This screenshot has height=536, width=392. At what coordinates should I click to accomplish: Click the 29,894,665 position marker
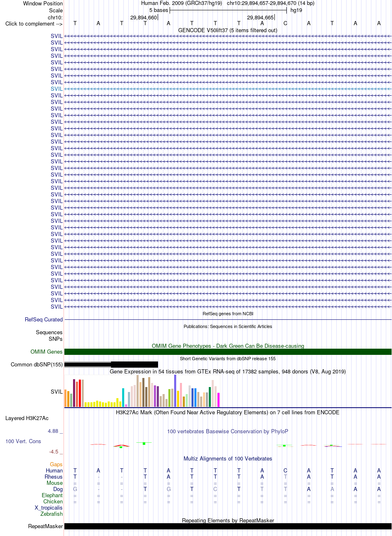pos(260,17)
